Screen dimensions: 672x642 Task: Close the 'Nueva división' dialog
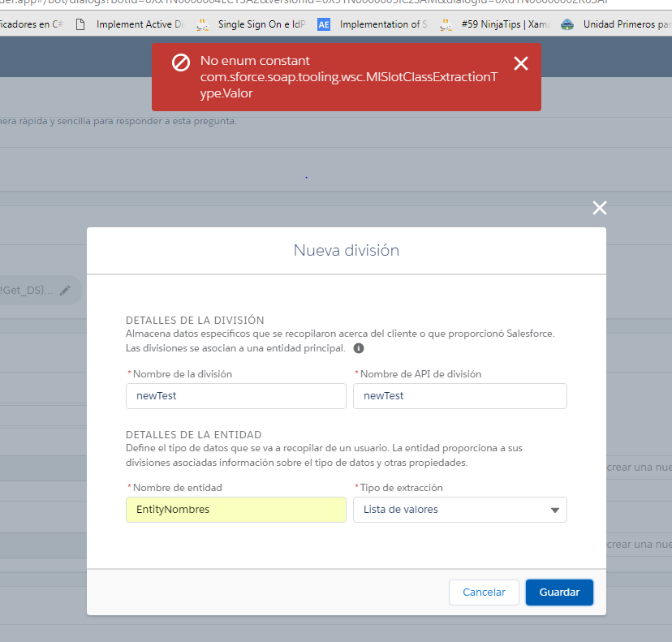[599, 208]
